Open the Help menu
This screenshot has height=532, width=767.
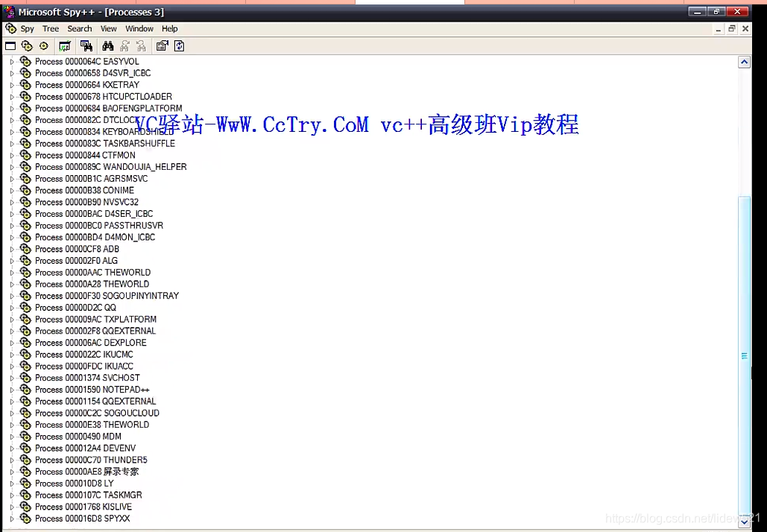(x=170, y=29)
